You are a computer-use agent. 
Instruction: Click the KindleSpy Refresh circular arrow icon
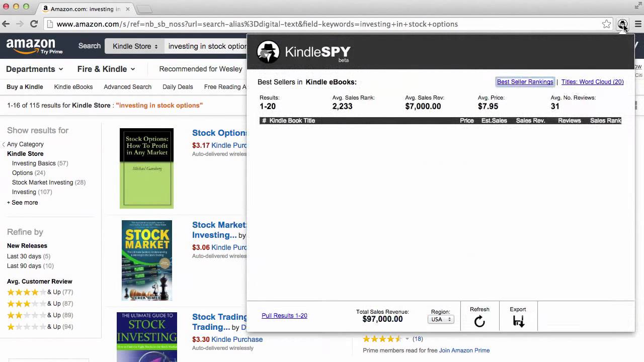tap(479, 321)
